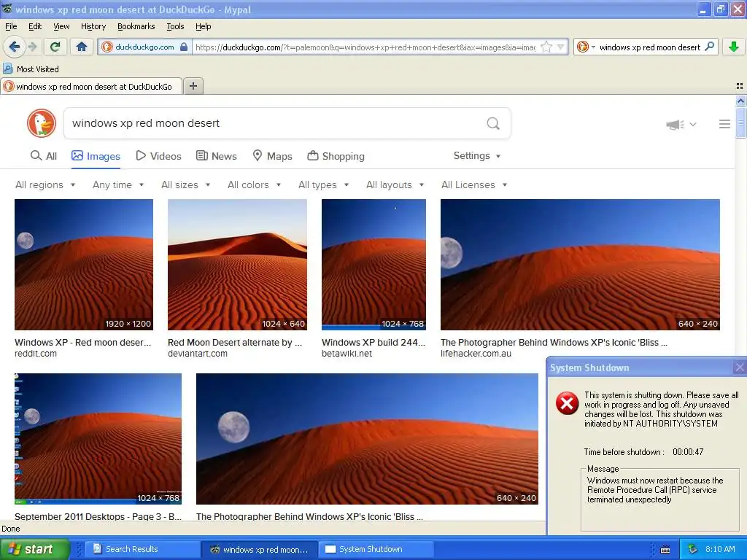Switch to Search Results taskbar window
Screen dimensions: 747x560
[141, 549]
